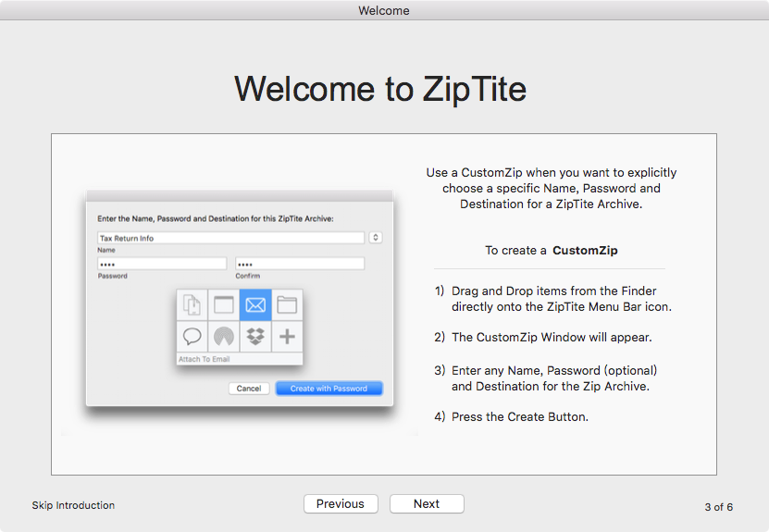Select the speech bubble Messages icon
The image size is (769, 532).
(192, 337)
